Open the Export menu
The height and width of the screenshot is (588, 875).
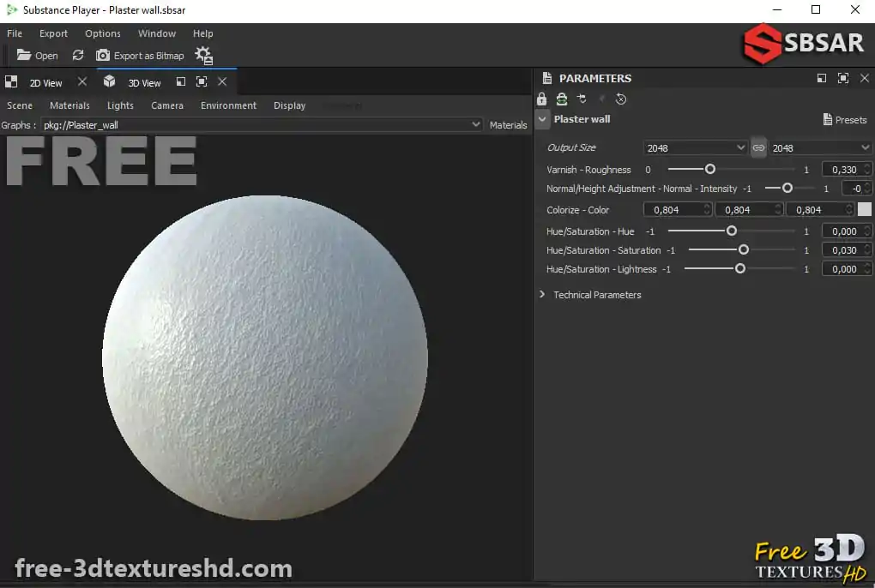pyautogui.click(x=53, y=33)
